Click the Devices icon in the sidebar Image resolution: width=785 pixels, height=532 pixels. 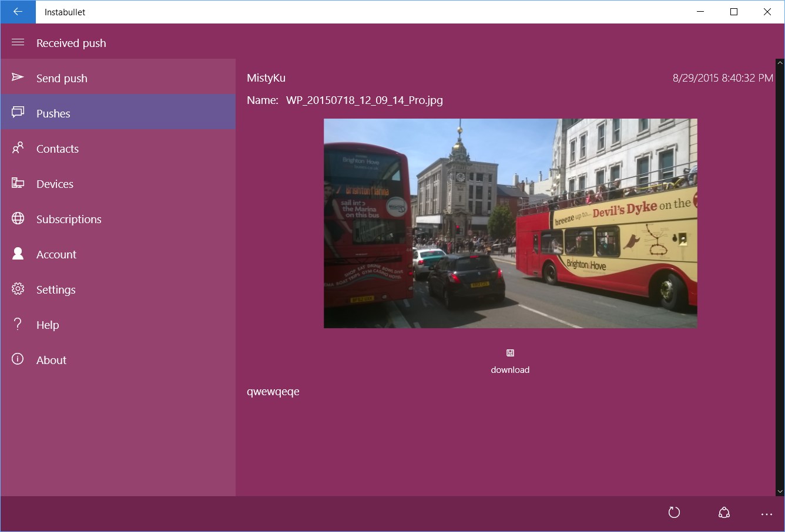coord(18,183)
